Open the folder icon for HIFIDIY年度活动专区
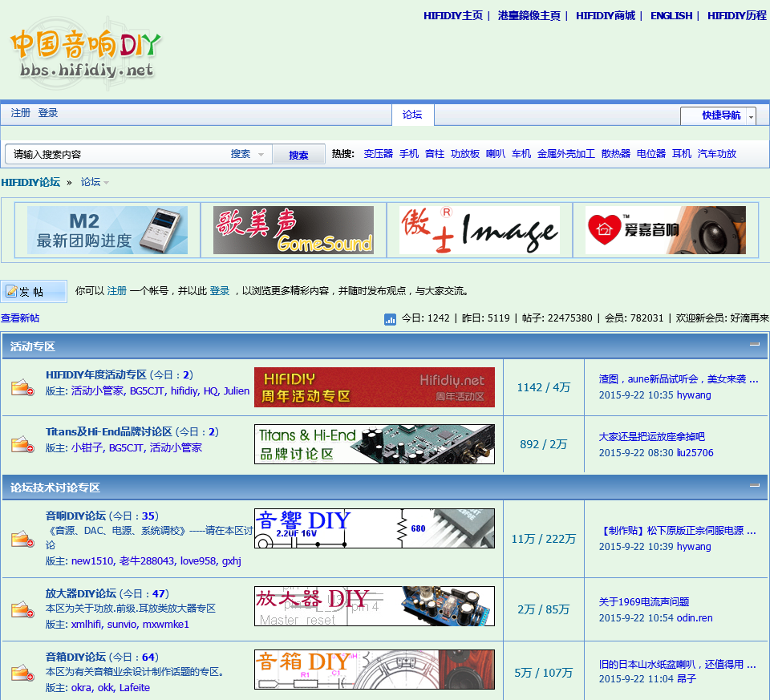The width and height of the screenshot is (770, 700). [x=22, y=387]
